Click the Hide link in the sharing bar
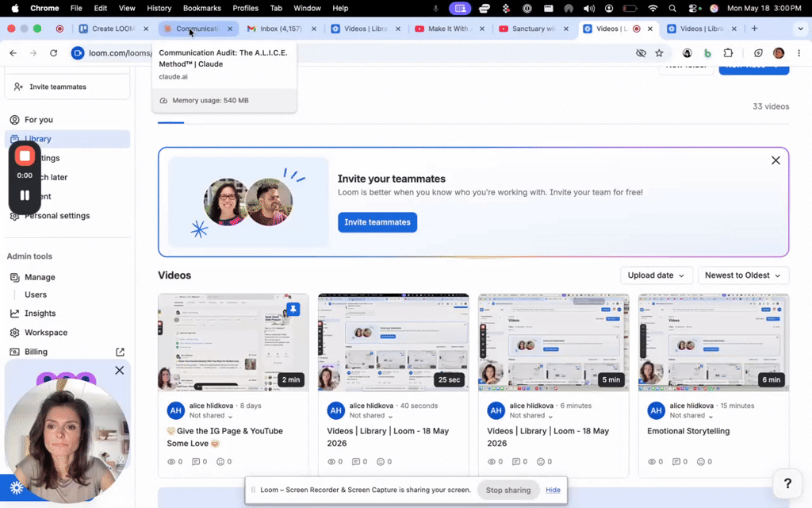Image resolution: width=812 pixels, height=508 pixels. tap(553, 491)
